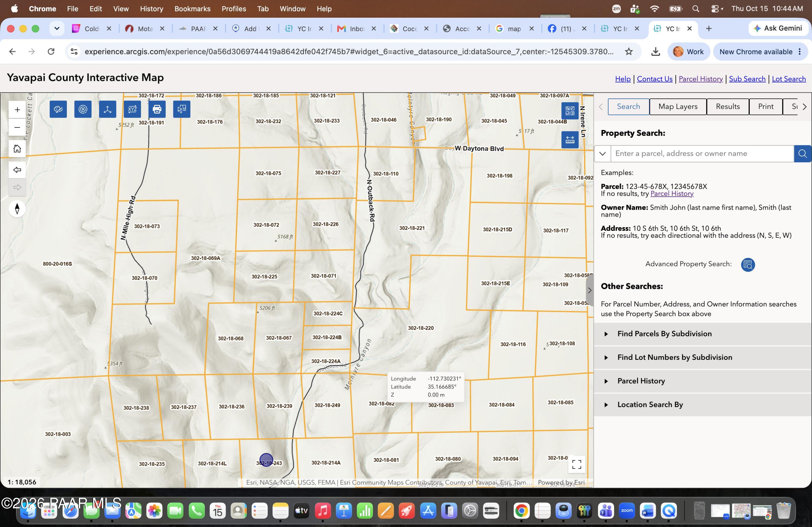Open the three-arrow axes tool

coord(107,109)
